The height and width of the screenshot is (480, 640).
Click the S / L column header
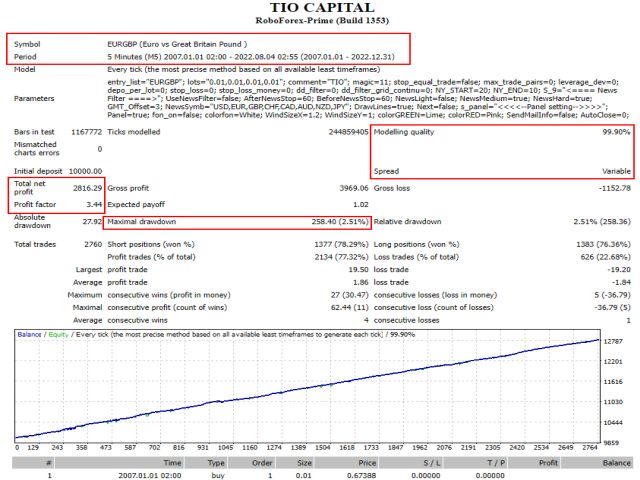pos(411,463)
